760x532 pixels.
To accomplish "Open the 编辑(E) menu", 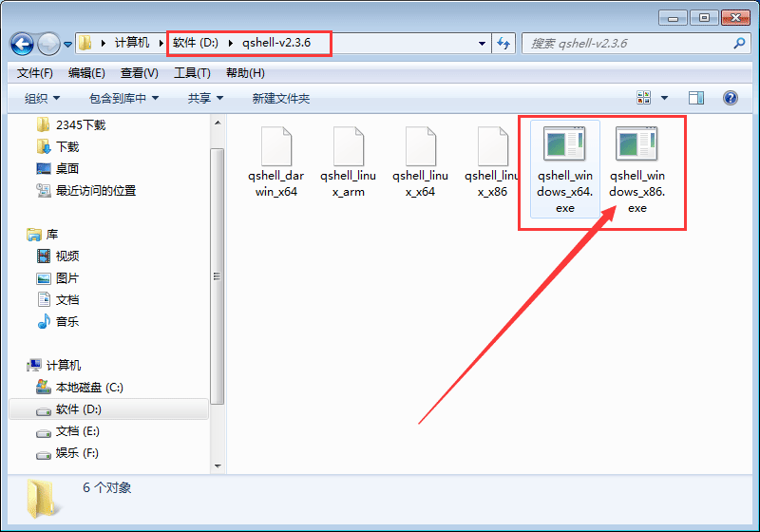I will coord(86,73).
